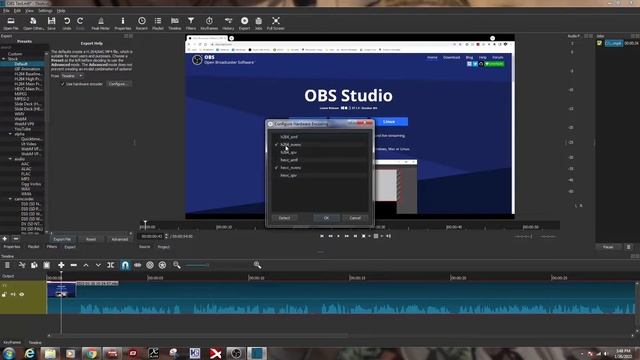Click the Reset button in Export panel
The width and height of the screenshot is (640, 360).
[x=91, y=239]
